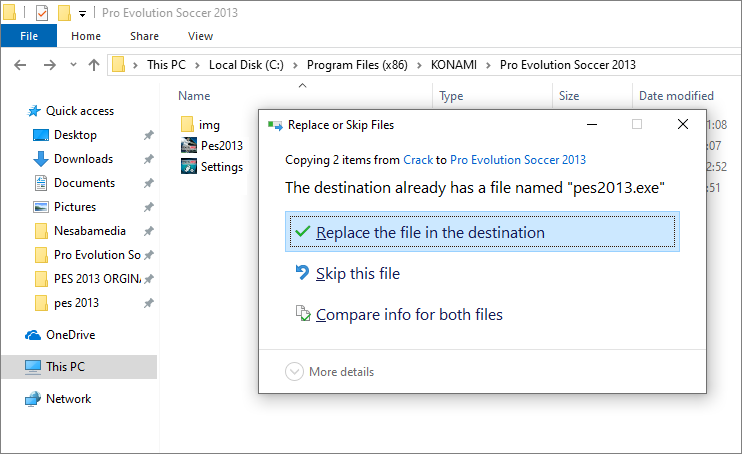Expand chevron between This PC and Local Disk

197,65
